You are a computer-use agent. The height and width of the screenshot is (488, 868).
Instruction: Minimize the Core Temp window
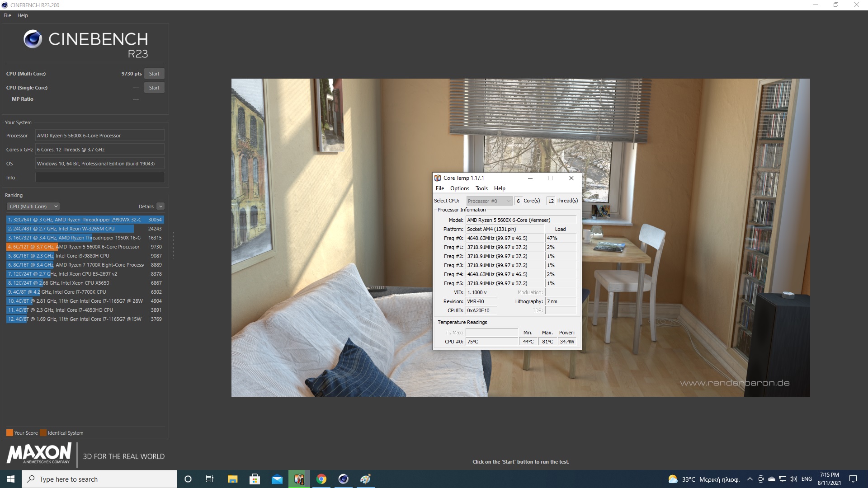530,178
